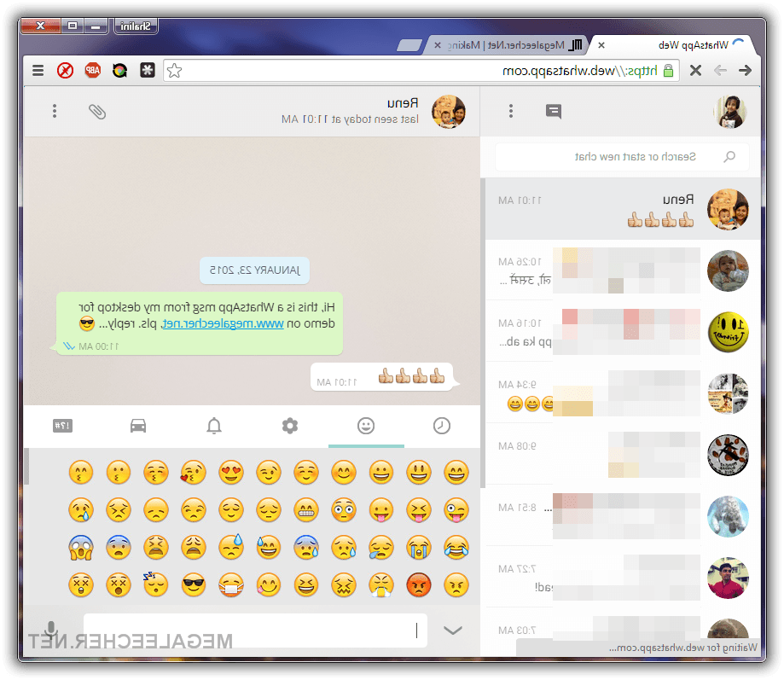
Task: Switch to the flower nature emoji tab
Action: (290, 426)
